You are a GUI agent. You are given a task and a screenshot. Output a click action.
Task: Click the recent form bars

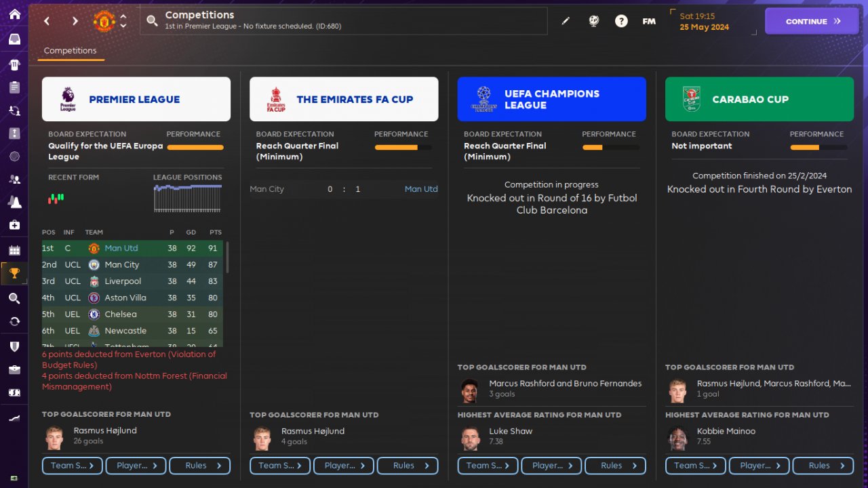coord(56,198)
